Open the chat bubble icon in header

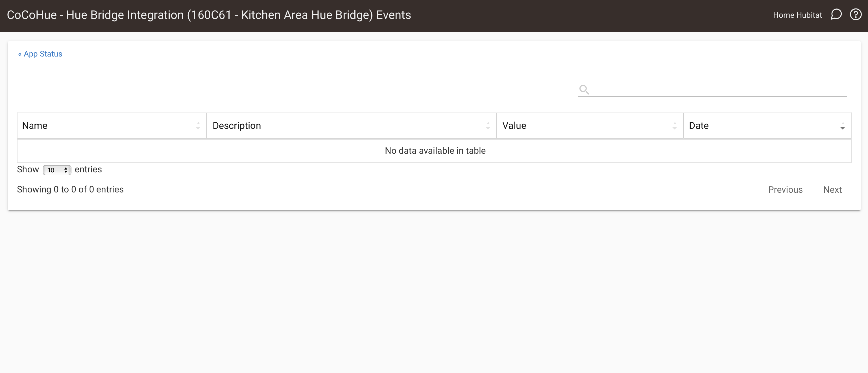tap(836, 14)
